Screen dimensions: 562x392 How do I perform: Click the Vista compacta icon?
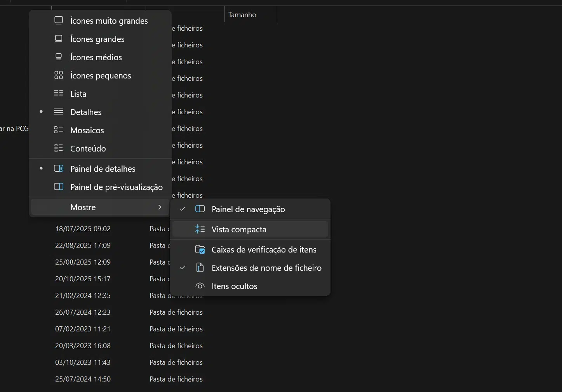pos(200,229)
